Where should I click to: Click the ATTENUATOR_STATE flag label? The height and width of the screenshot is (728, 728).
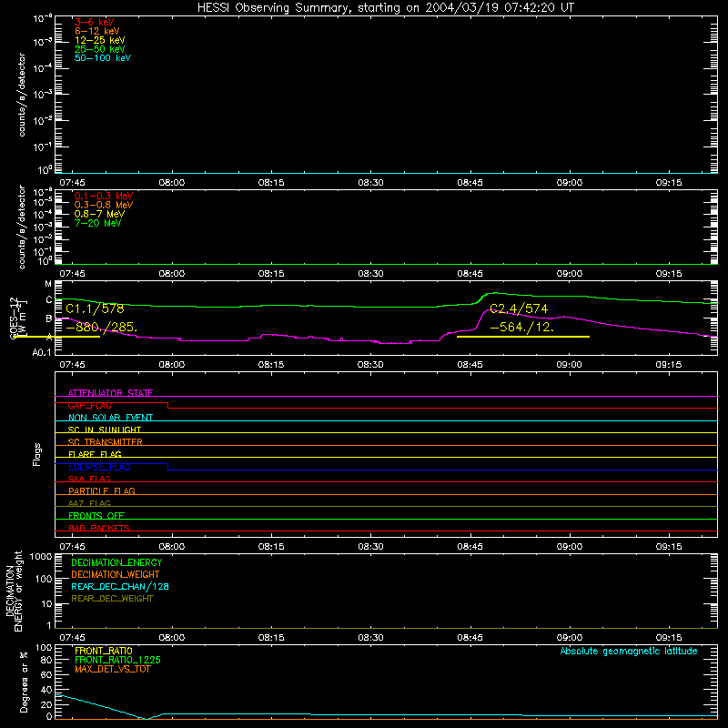[110, 393]
